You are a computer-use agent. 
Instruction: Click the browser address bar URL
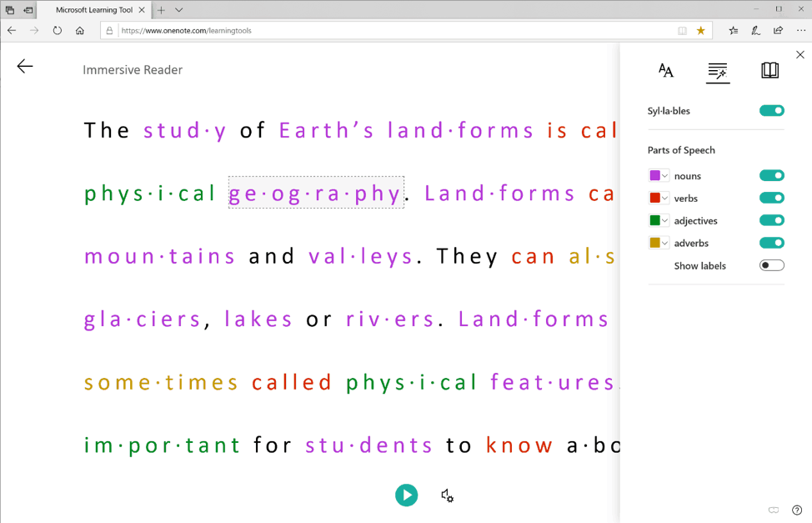(185, 31)
